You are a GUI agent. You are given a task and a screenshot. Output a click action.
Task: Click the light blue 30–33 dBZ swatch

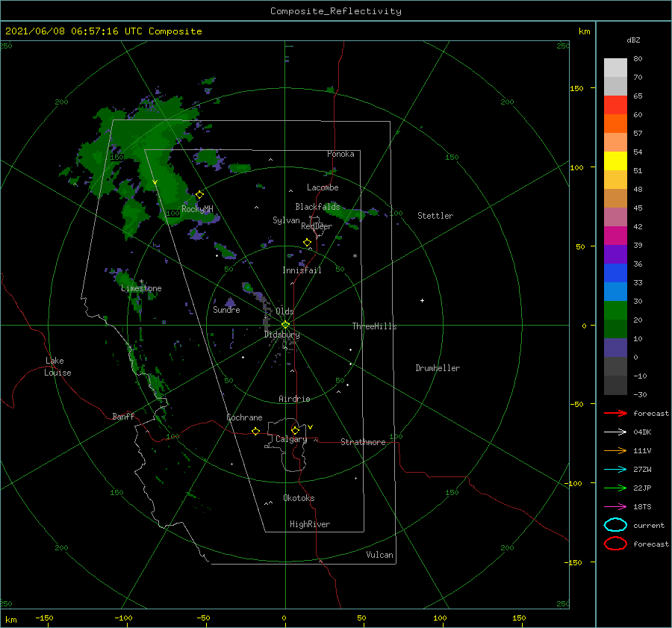[x=615, y=292]
